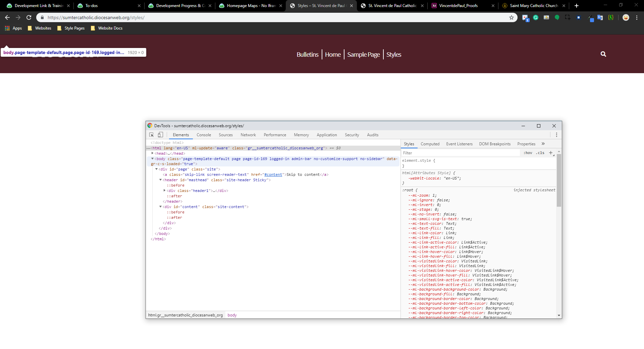Open the eyedropper color picker extension

(x=590, y=17)
